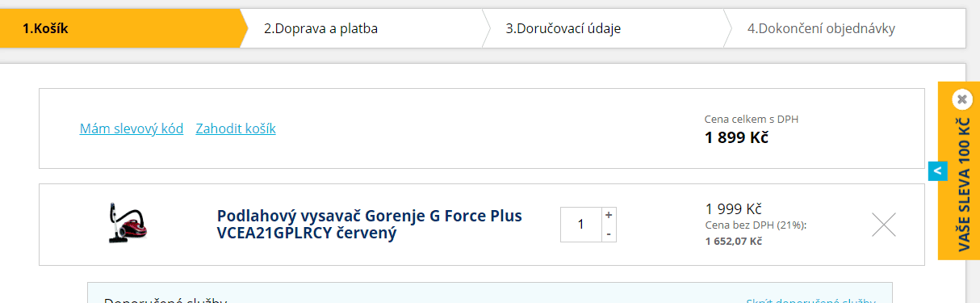Open the Podlahový vysavač Gorenje product title
Image resolution: width=980 pixels, height=303 pixels.
(370, 225)
